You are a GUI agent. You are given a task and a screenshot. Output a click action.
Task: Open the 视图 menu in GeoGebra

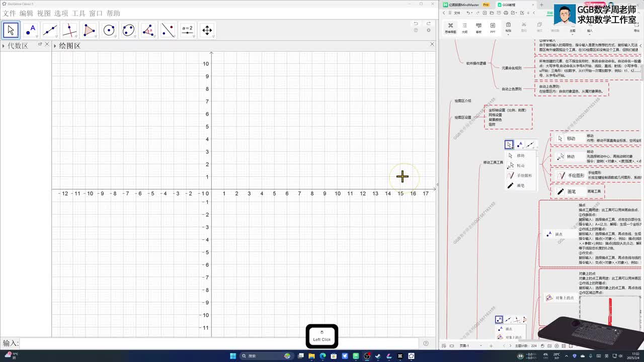coord(44,14)
